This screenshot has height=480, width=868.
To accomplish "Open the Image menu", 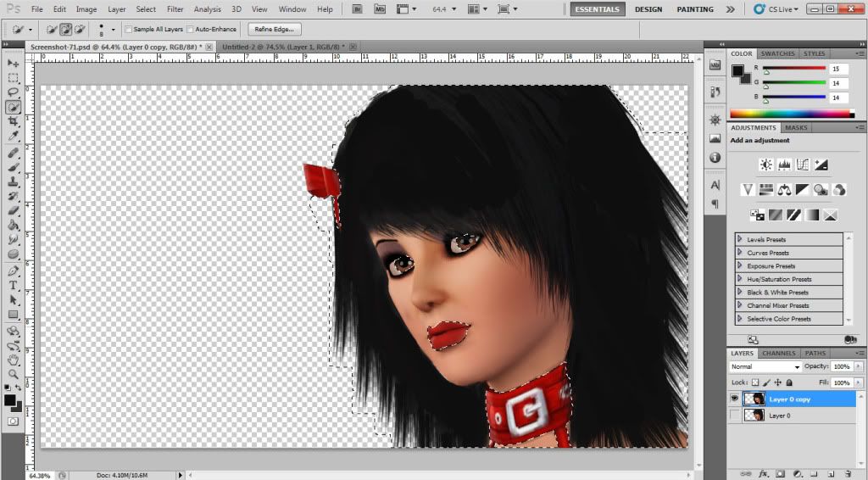I will (x=86, y=9).
